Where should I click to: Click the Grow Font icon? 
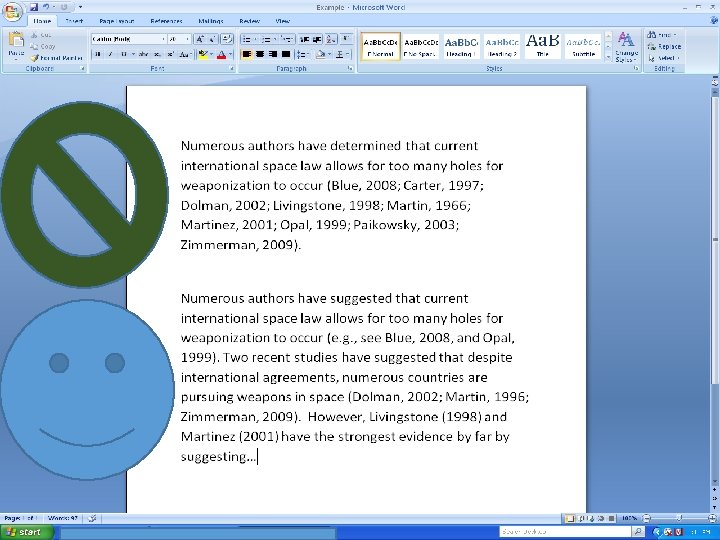(x=200, y=39)
